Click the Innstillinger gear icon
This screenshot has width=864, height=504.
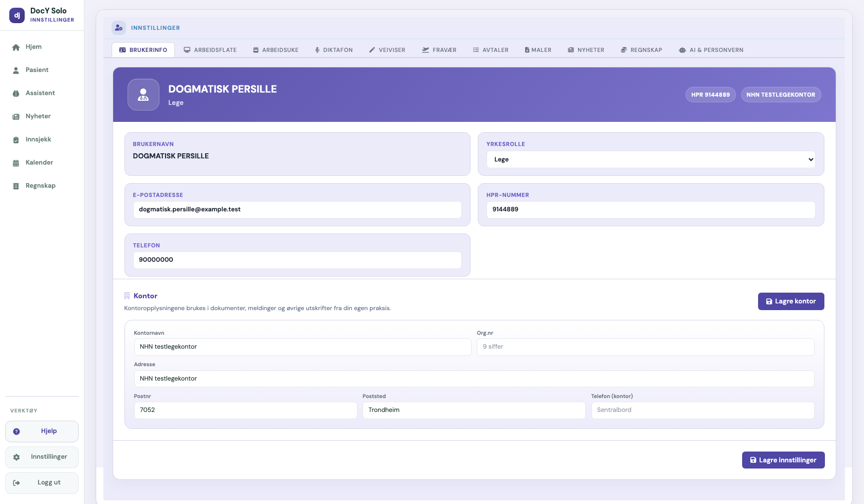(x=16, y=457)
